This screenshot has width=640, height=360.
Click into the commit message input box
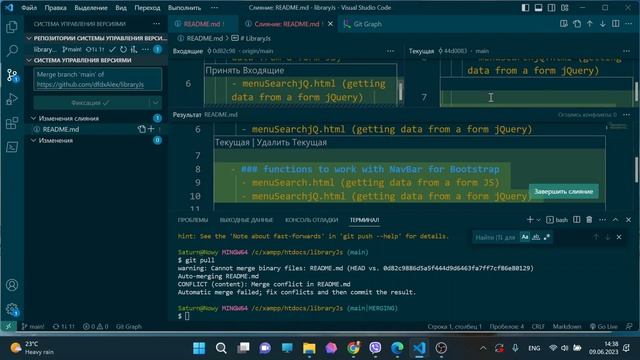click(x=98, y=79)
